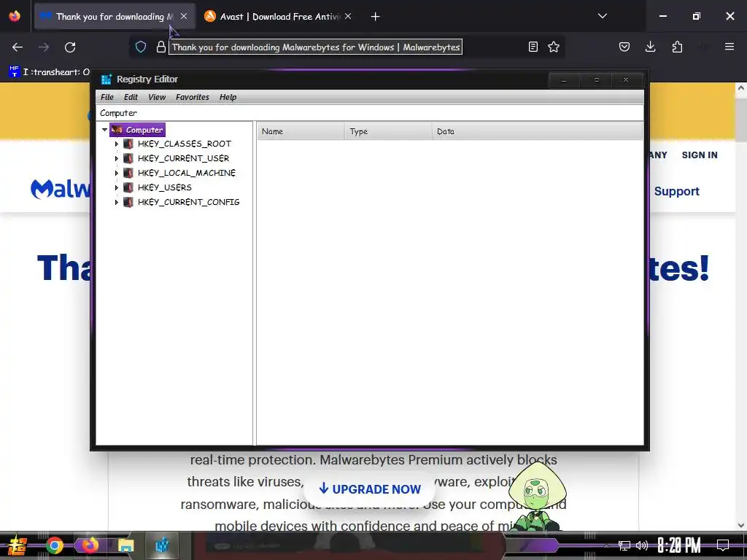
Task: Click the Name column header
Action: click(301, 131)
